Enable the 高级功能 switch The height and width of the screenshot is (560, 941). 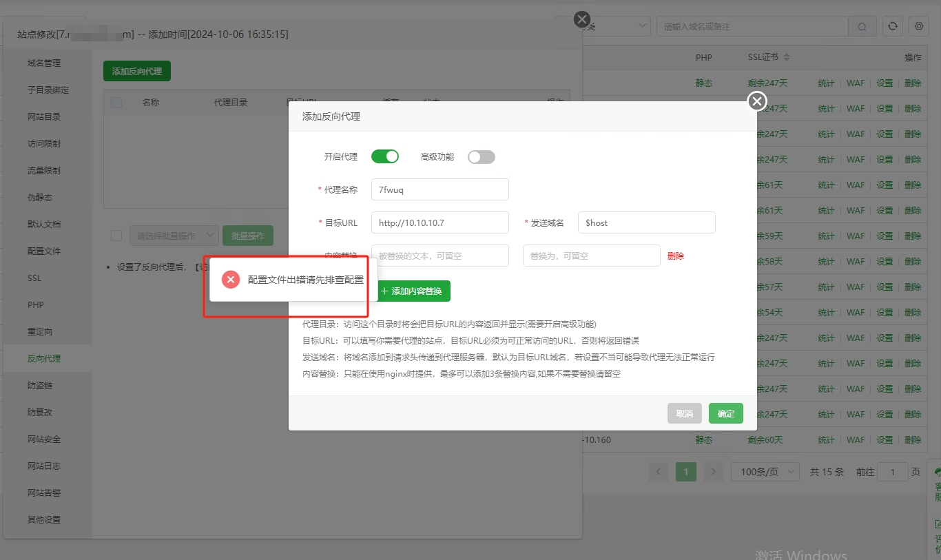click(482, 156)
